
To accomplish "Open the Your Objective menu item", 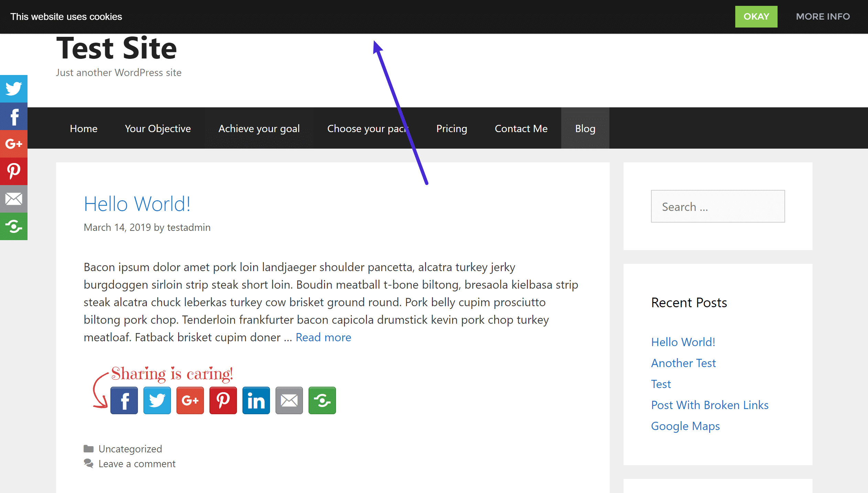I will click(x=158, y=128).
